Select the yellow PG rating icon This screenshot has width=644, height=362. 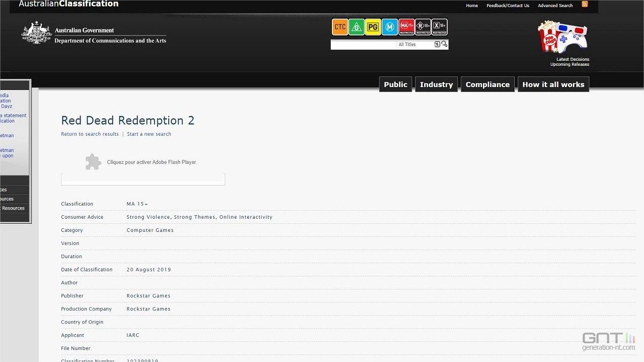point(373,27)
